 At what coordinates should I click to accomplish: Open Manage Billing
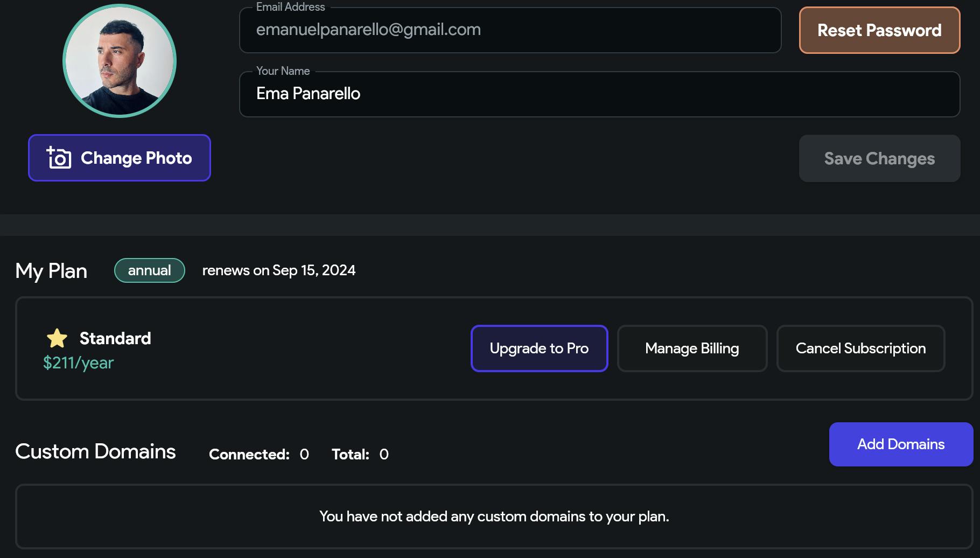[692, 348]
